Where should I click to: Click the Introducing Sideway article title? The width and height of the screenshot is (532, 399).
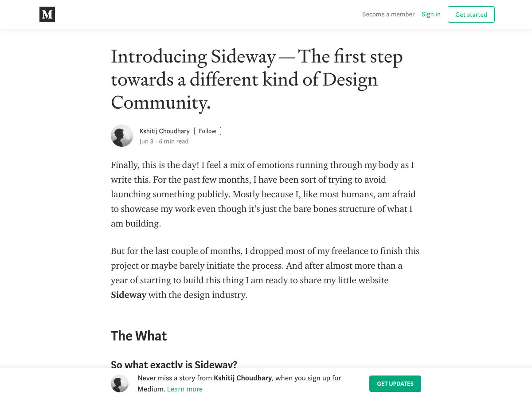(x=257, y=80)
